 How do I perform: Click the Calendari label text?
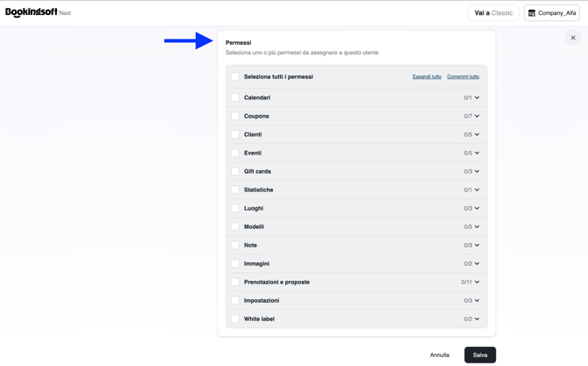tap(257, 97)
